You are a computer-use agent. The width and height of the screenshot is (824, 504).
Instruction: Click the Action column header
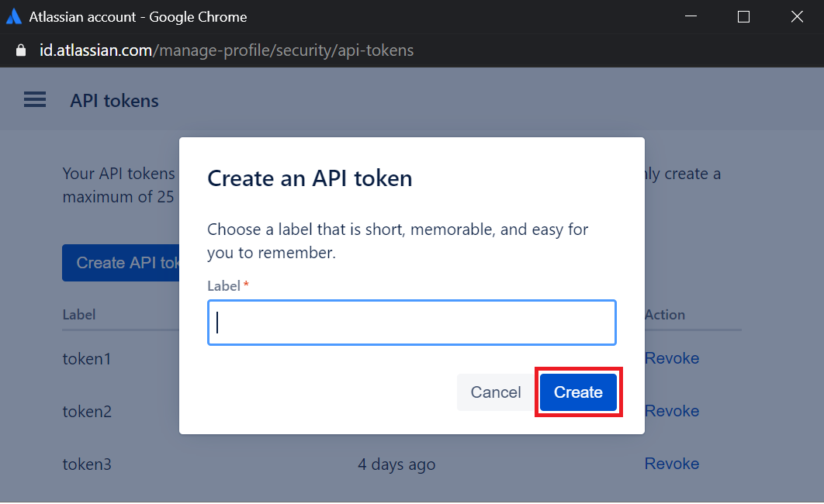point(665,315)
